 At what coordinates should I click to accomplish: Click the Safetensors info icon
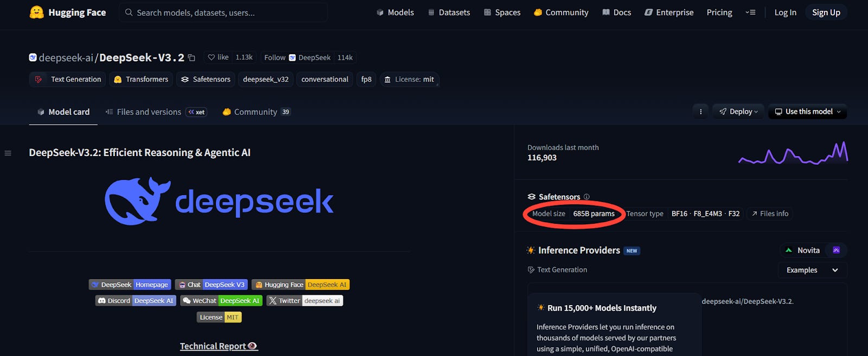(x=586, y=197)
